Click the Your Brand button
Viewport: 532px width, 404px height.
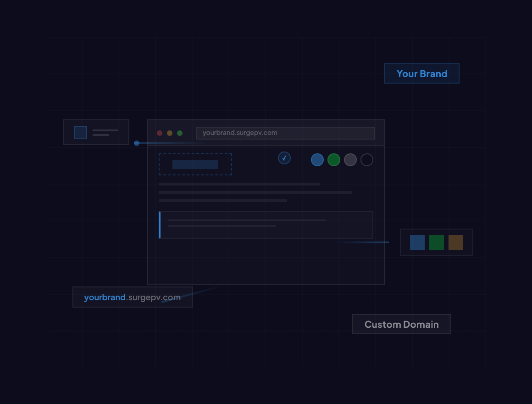tap(421, 73)
